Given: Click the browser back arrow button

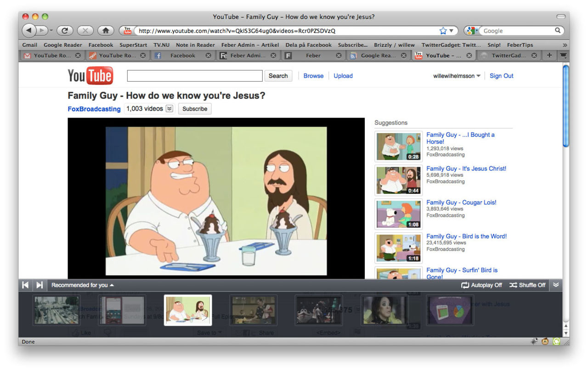Looking at the screenshot, I should (x=29, y=31).
